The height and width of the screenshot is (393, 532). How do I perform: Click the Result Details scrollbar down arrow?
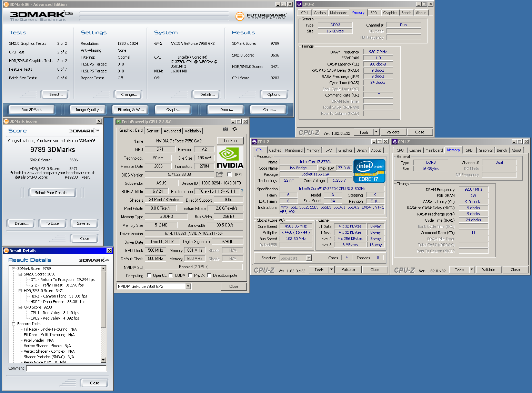coord(103,360)
